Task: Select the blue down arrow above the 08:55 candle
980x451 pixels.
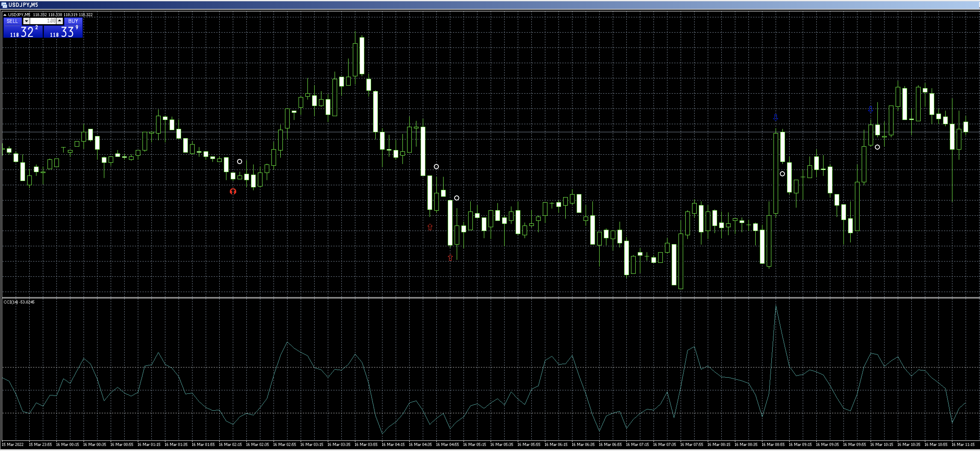Action: click(x=776, y=117)
